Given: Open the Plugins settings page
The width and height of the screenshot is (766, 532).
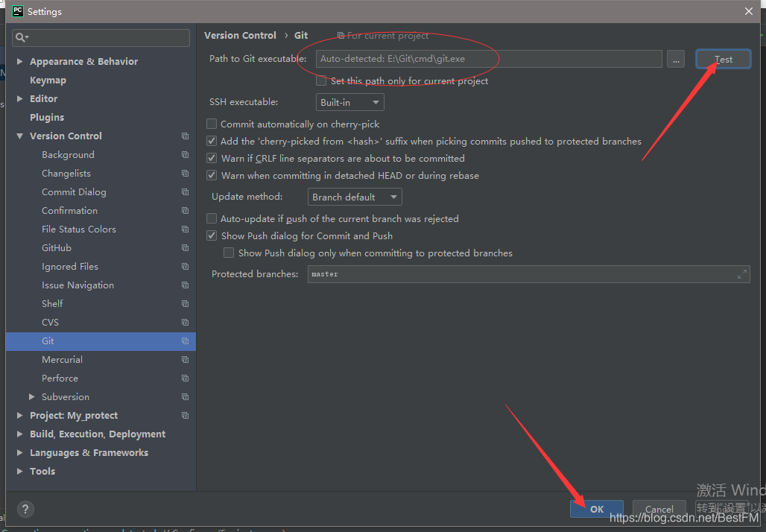Looking at the screenshot, I should [x=47, y=117].
